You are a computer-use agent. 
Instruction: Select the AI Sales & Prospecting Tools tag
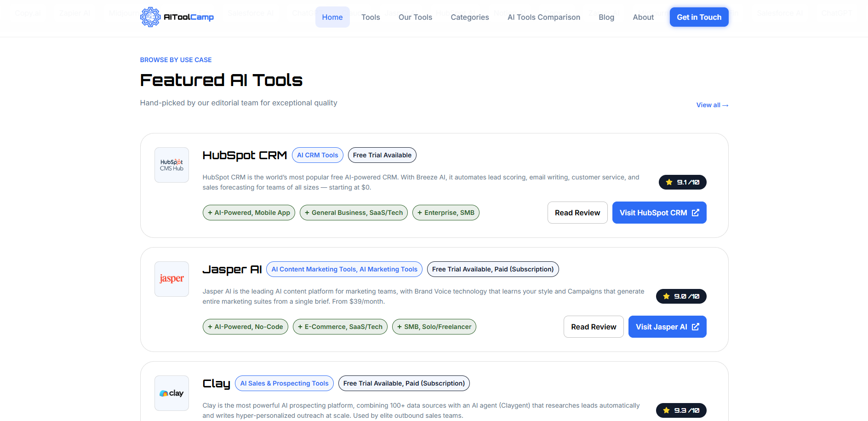284,383
